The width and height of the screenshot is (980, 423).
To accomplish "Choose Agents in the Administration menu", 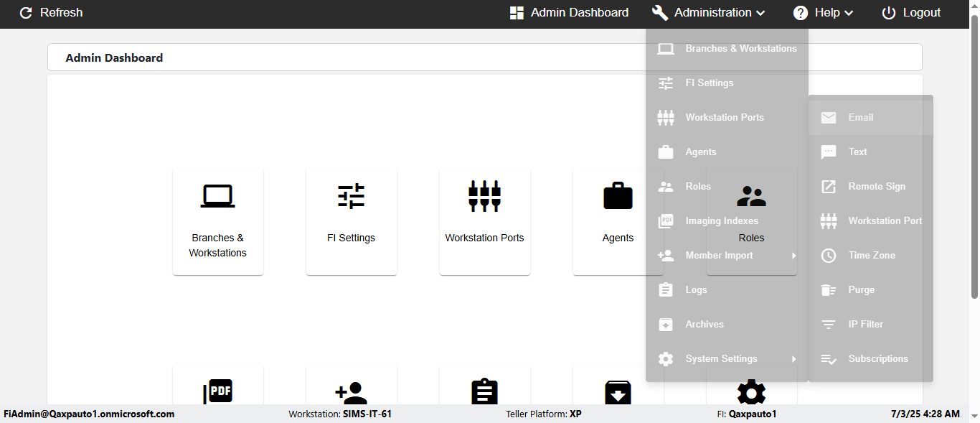I will click(727, 152).
